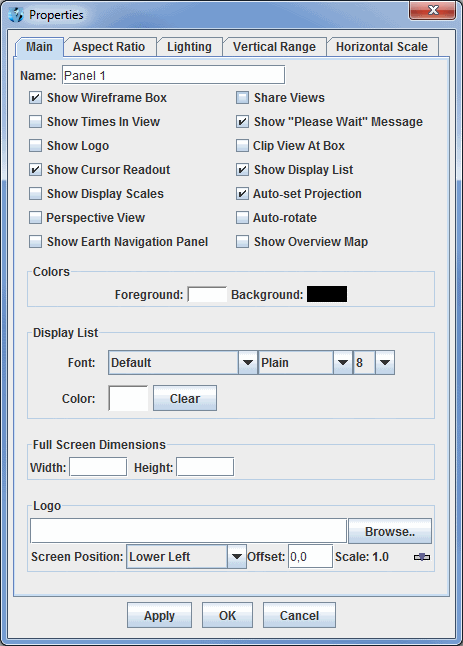Check the Share Views option
The width and height of the screenshot is (463, 646).
coord(242,98)
